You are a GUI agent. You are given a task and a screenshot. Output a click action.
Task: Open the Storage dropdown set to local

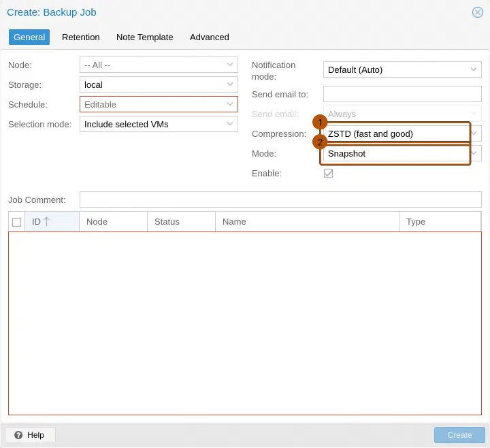[159, 84]
